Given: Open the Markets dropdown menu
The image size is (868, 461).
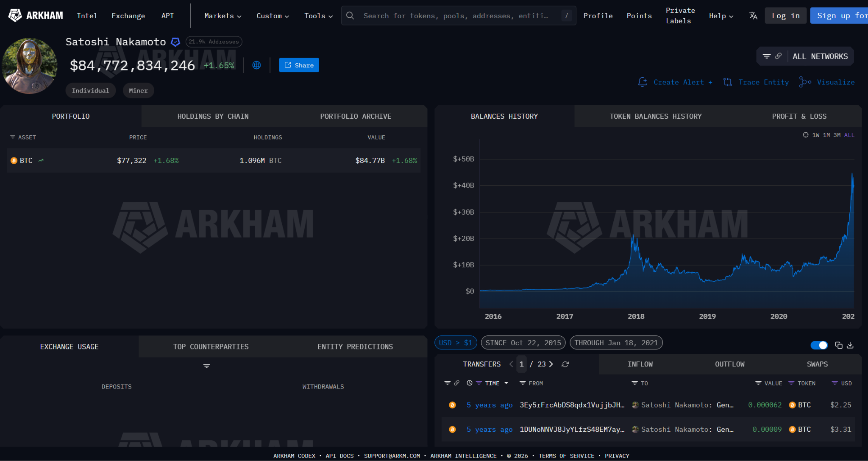Looking at the screenshot, I should (223, 16).
